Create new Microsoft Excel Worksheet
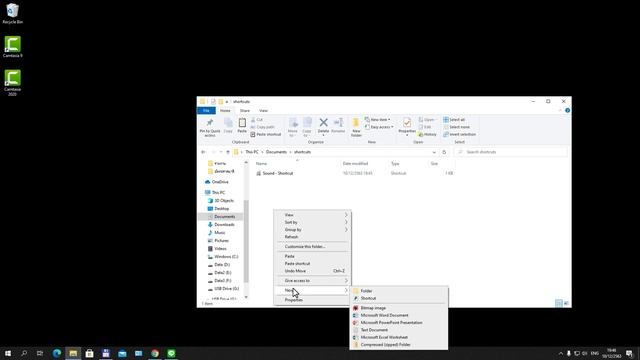This screenshot has height=360, width=640. pyautogui.click(x=399, y=338)
